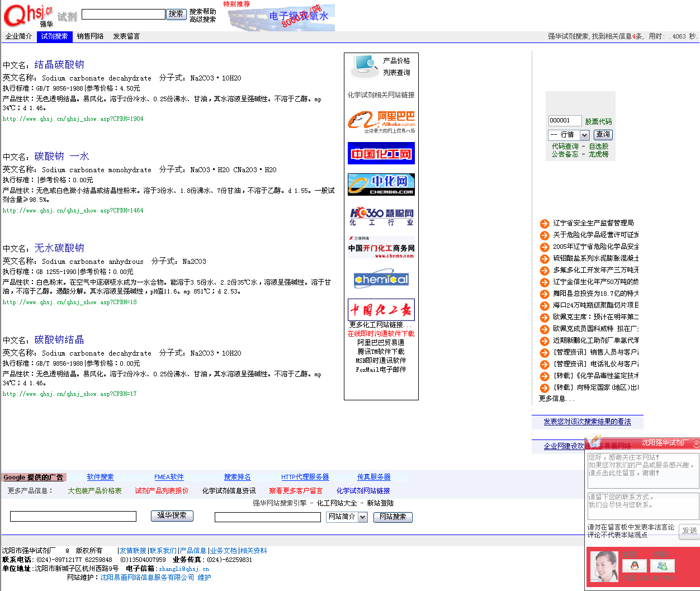This screenshot has height=591, width=700.
Task: Click the stock code input showing 000001
Action: 565,120
